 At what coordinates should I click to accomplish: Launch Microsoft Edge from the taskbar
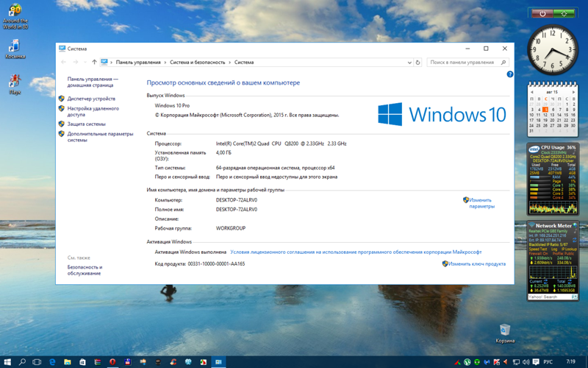pos(52,362)
